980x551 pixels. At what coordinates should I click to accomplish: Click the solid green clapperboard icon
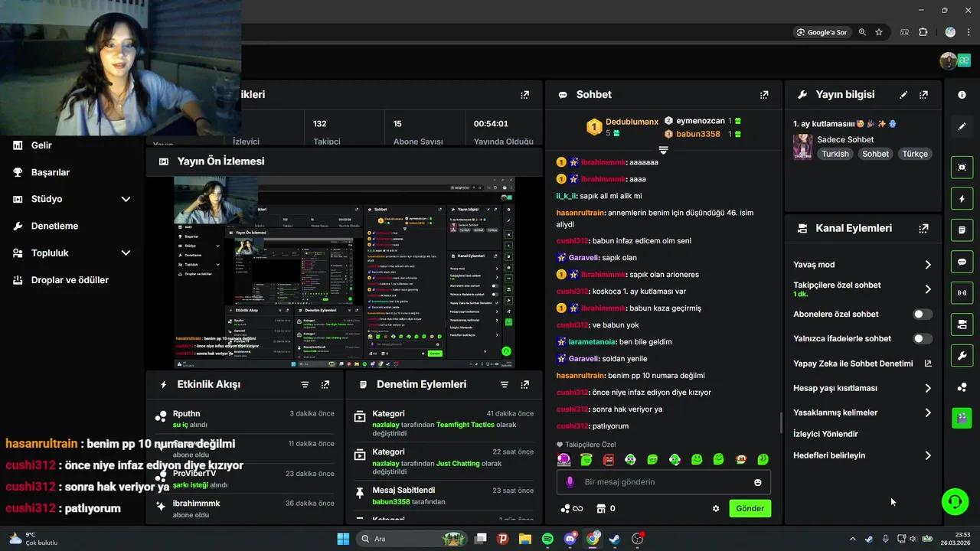(x=962, y=418)
